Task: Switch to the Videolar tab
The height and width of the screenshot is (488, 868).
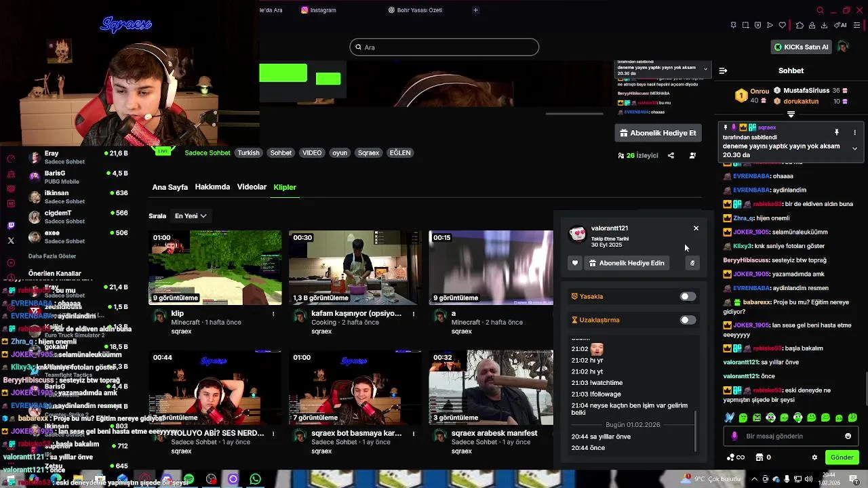Action: tap(252, 187)
